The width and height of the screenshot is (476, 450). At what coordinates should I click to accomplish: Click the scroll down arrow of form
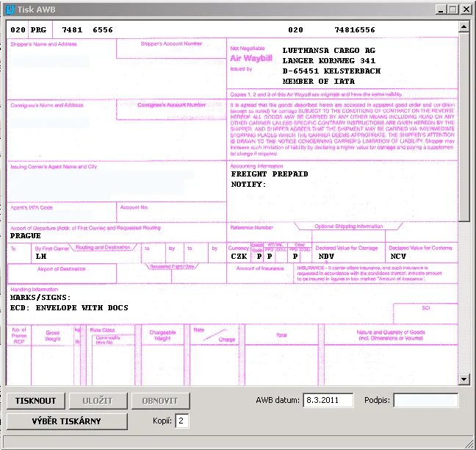[464, 379]
